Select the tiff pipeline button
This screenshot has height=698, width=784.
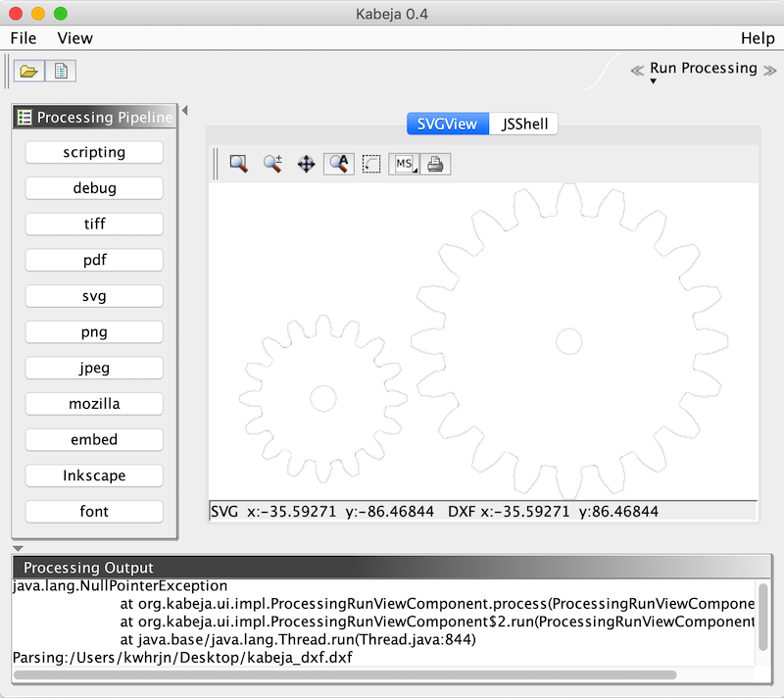[x=94, y=224]
